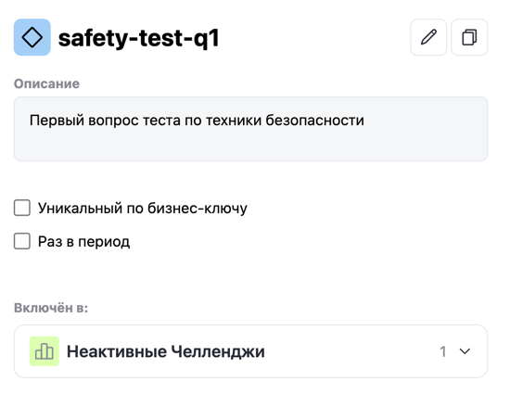
Task: Click the word бизнес-ключу in the checkbox label
Action: (x=198, y=209)
